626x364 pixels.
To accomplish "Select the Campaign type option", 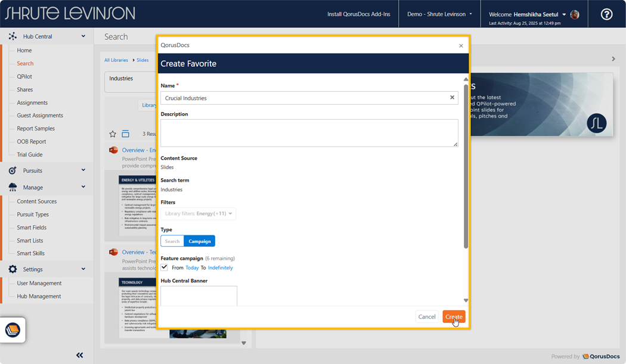I will (199, 241).
